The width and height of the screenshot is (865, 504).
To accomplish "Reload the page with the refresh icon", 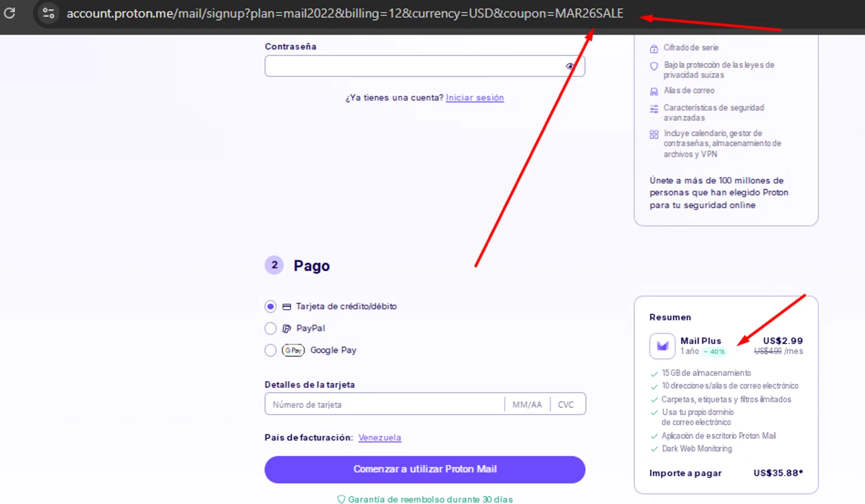I will [x=10, y=13].
